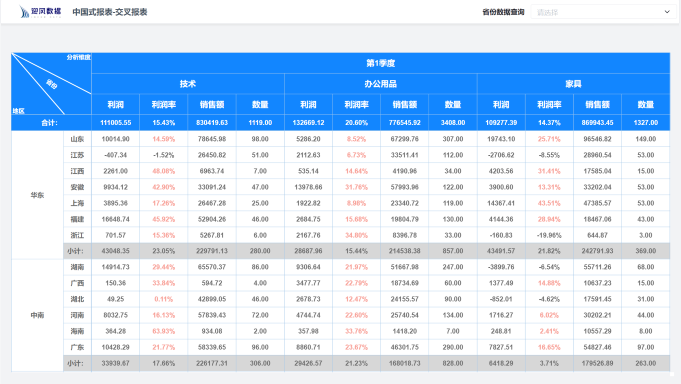Click the 浙江 province row label
Screen dimensions: 681x384
pyautogui.click(x=77, y=235)
